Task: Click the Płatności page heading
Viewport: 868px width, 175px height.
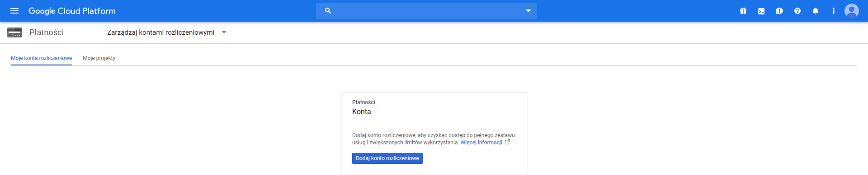Action: point(47,32)
